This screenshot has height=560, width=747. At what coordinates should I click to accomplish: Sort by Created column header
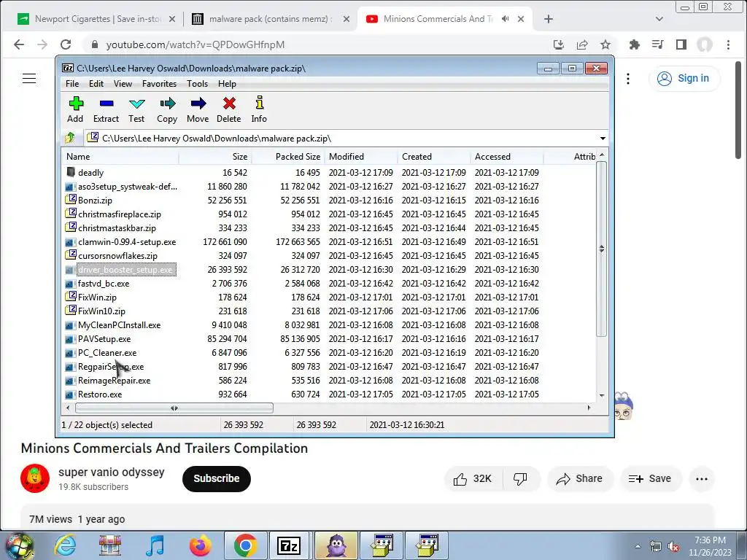click(x=433, y=157)
